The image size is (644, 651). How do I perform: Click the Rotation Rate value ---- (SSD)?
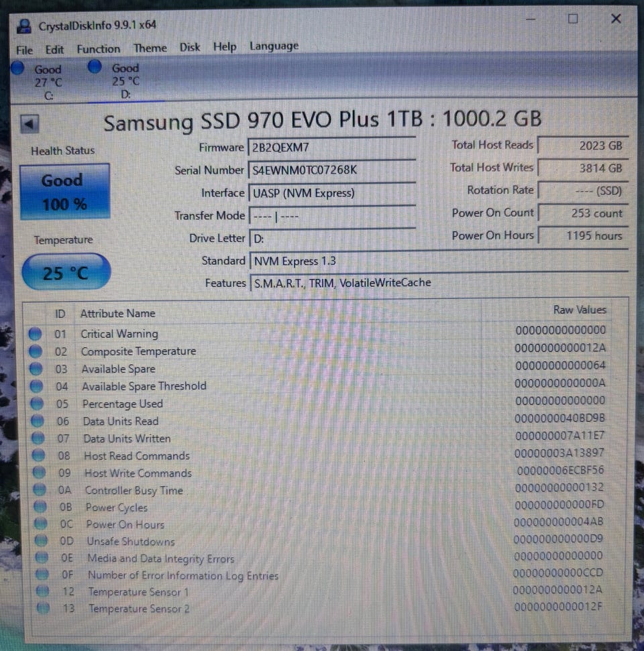pyautogui.click(x=583, y=190)
